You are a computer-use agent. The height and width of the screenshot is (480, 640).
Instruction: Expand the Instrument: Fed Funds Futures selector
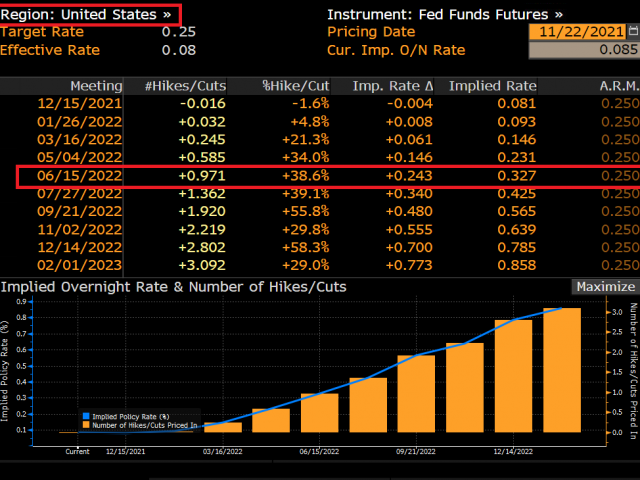(x=444, y=15)
